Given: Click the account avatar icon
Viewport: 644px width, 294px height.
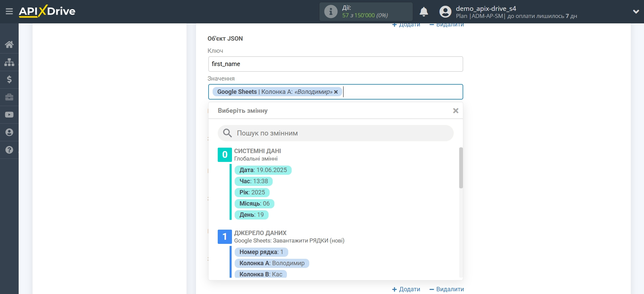Looking at the screenshot, I should (x=445, y=12).
